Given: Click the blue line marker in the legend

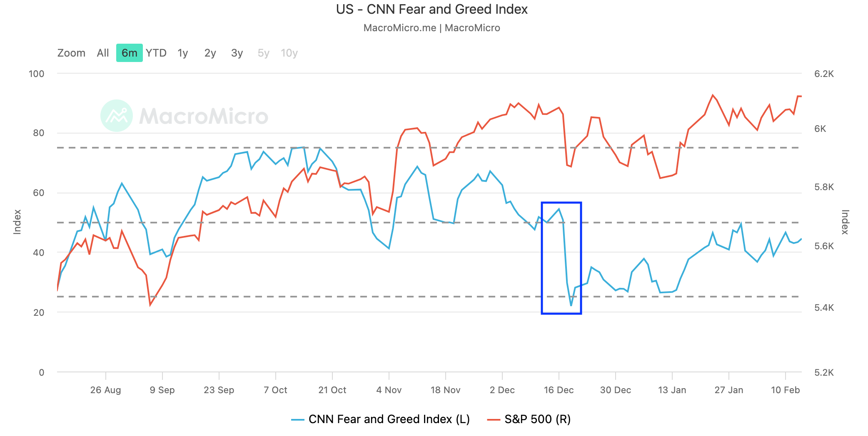Looking at the screenshot, I should tap(298, 420).
